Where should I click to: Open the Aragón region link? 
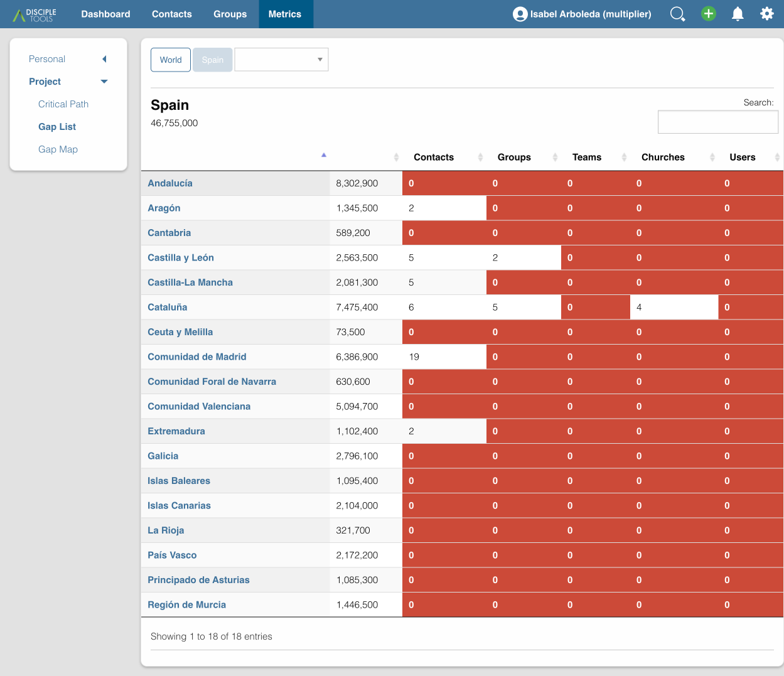tap(164, 208)
